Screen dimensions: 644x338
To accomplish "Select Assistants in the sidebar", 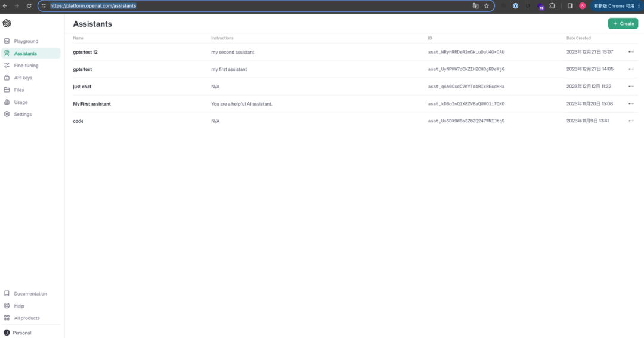I will click(31, 53).
